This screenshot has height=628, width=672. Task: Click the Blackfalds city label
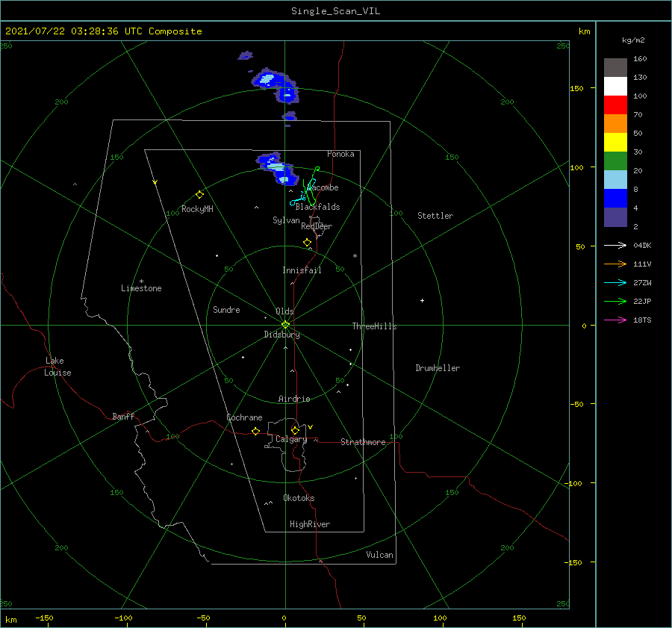coord(317,207)
